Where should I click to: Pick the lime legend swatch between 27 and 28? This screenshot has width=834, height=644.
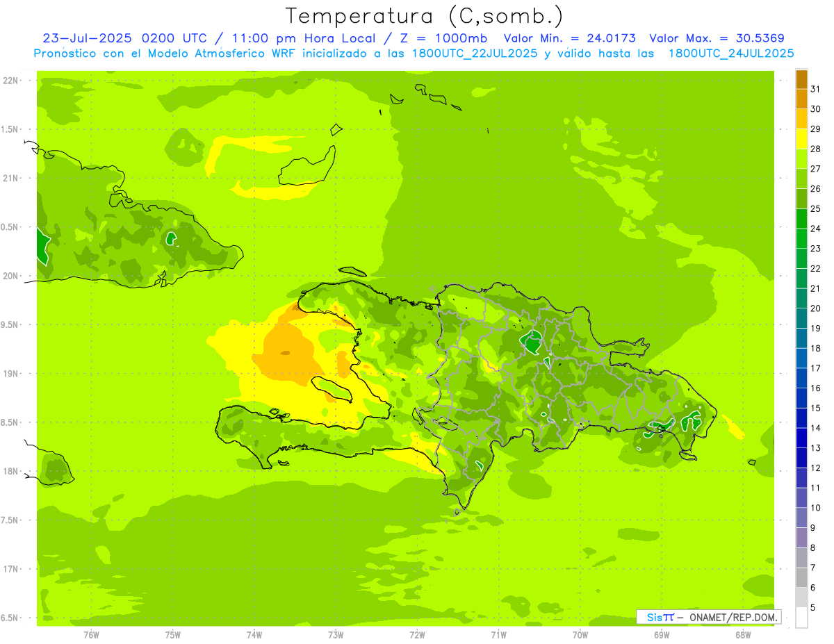pyautogui.click(x=801, y=159)
